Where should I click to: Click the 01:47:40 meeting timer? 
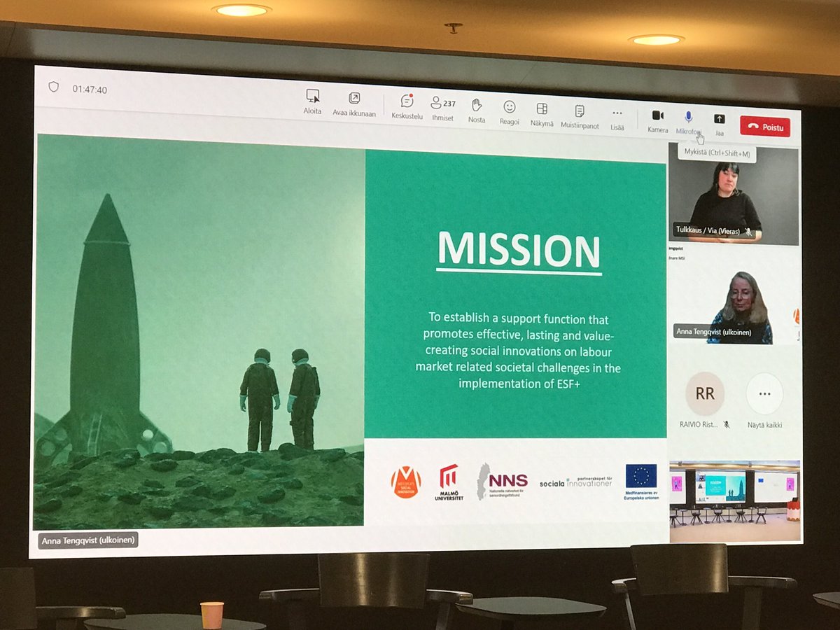[90, 90]
